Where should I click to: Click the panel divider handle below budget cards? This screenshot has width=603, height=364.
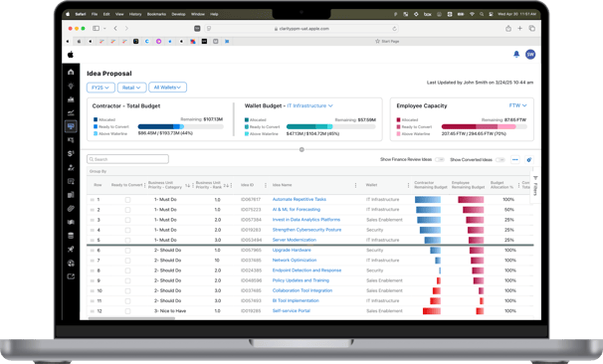pos(301,149)
